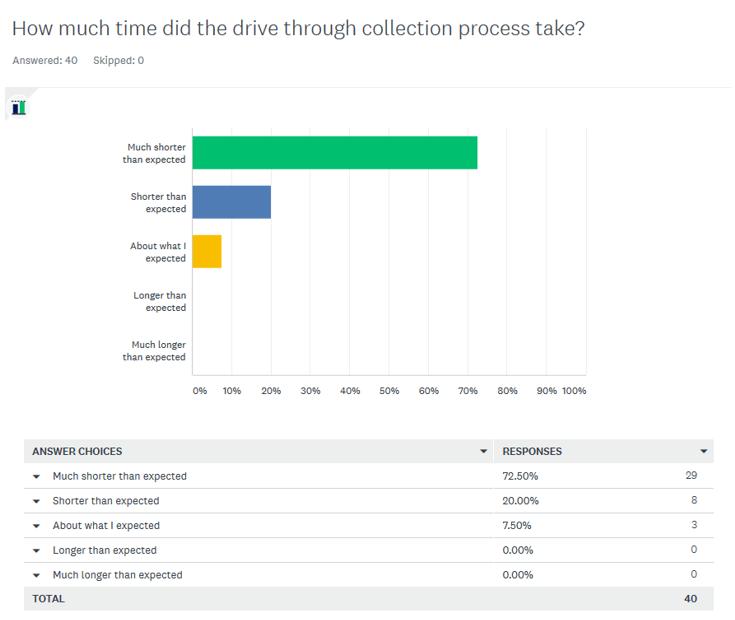Open the Responses column dropdown arrow
The image size is (735, 620).
pos(704,452)
